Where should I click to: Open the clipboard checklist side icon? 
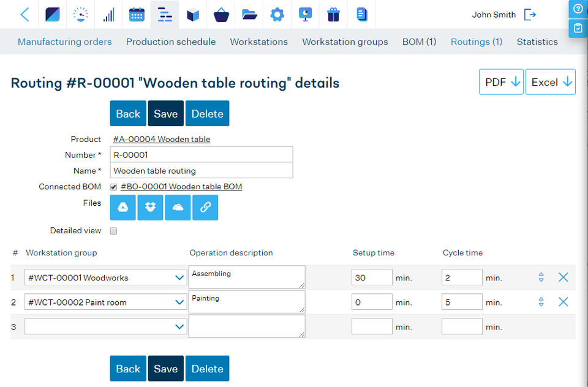[578, 29]
